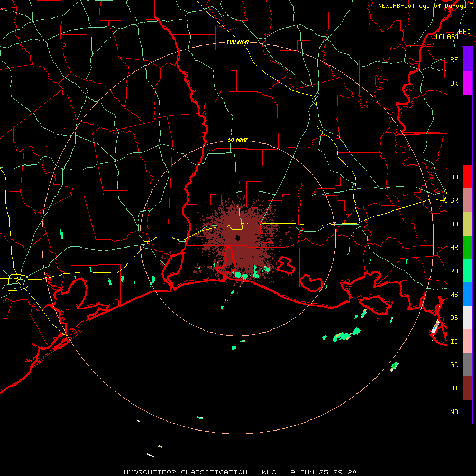The height and width of the screenshot is (476, 476).
Task: Click the HA red legend swatch
Action: click(467, 177)
